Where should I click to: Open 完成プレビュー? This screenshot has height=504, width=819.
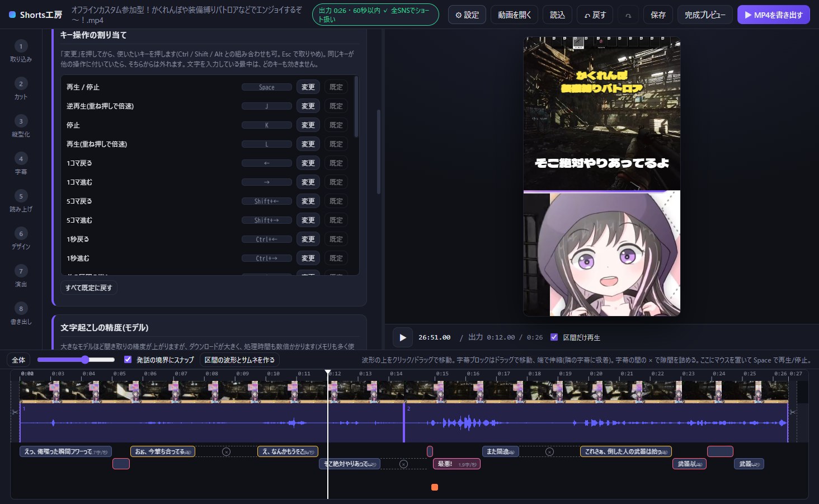click(705, 15)
